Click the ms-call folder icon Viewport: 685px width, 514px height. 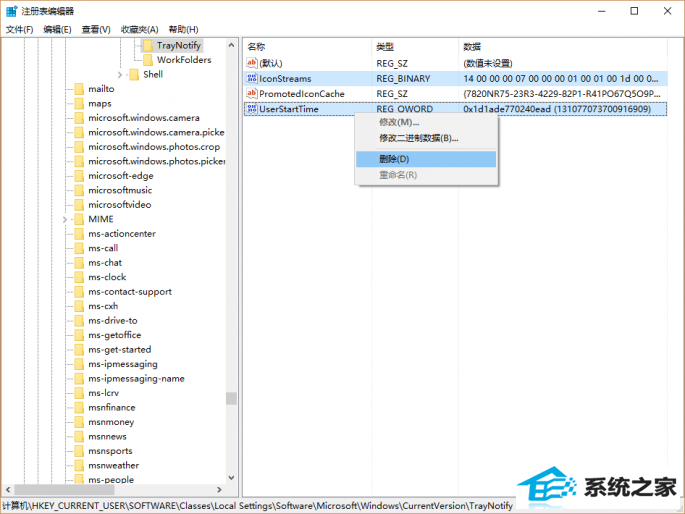point(79,248)
